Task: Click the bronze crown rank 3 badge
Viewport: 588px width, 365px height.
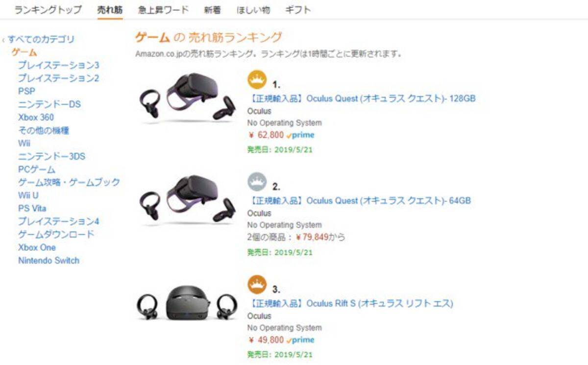Action: pos(257,285)
